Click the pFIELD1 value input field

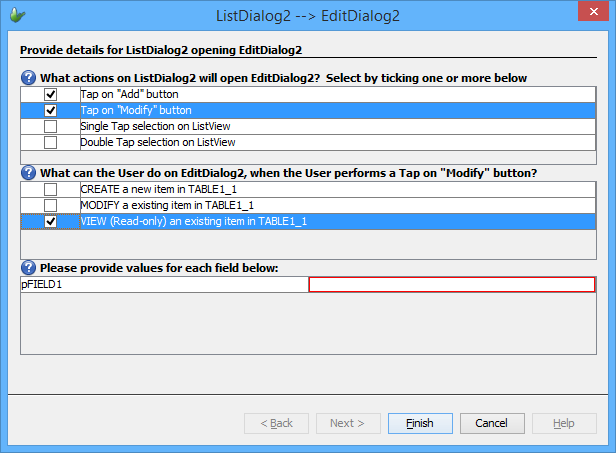[451, 285]
